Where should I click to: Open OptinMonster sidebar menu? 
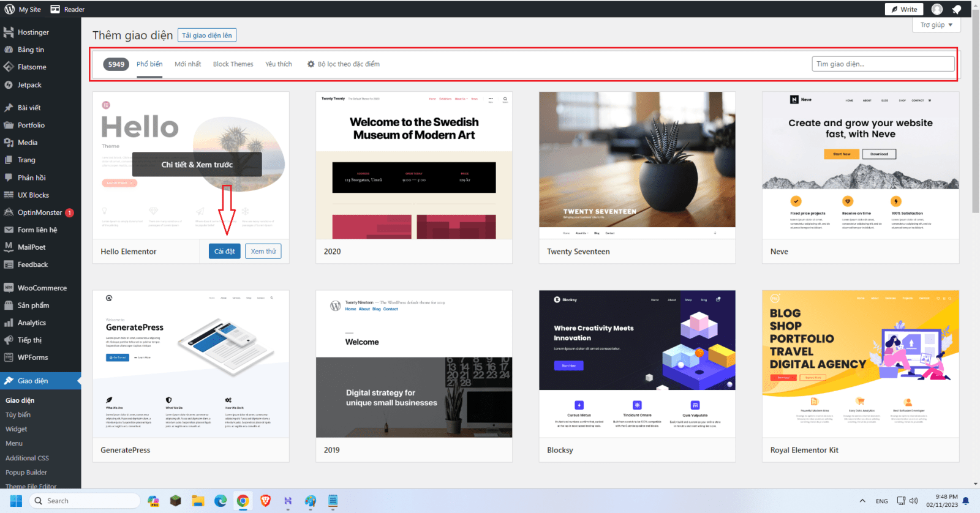pos(40,212)
